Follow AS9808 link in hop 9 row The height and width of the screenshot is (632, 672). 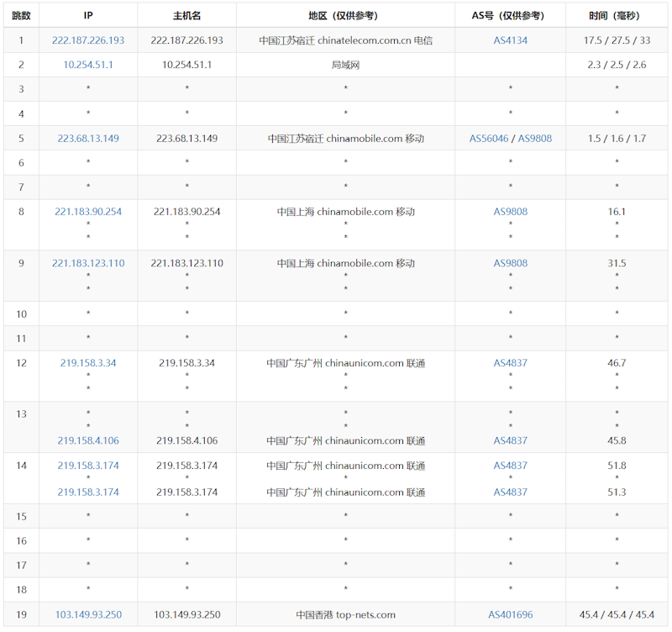[510, 263]
